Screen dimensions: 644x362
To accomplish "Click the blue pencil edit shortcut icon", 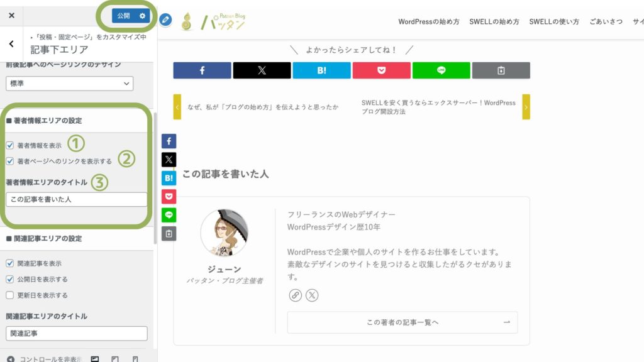I will [x=165, y=19].
